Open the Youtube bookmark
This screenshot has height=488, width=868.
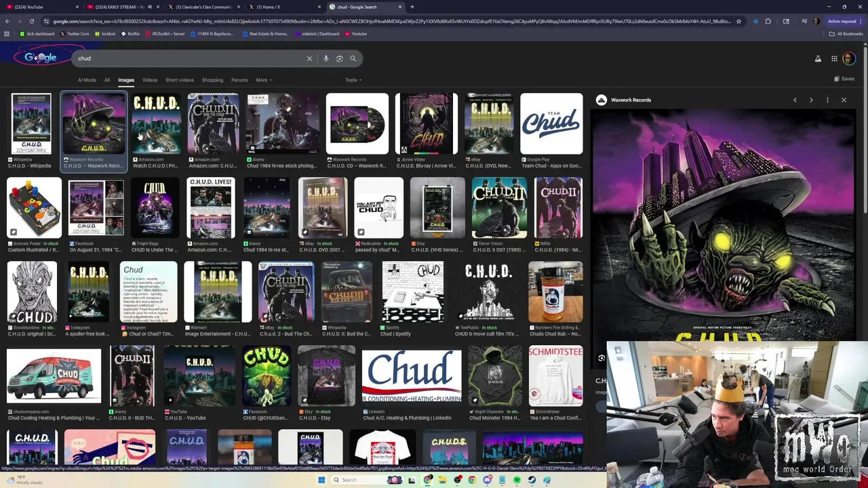tap(355, 33)
